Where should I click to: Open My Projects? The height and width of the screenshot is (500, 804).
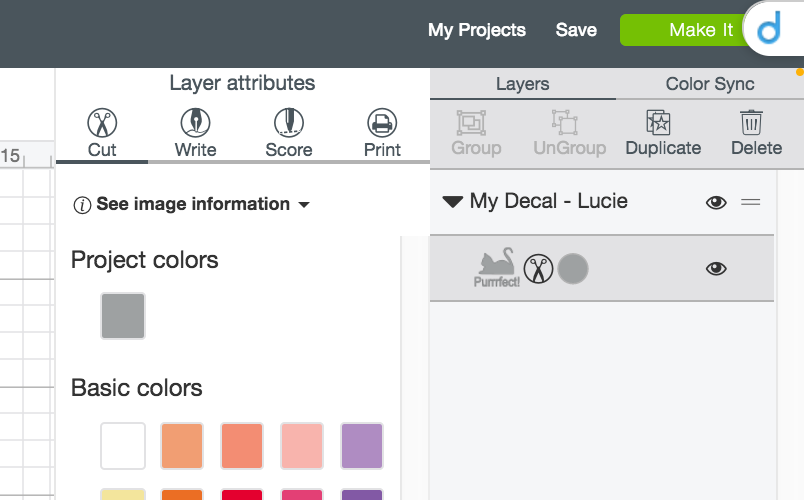[477, 30]
